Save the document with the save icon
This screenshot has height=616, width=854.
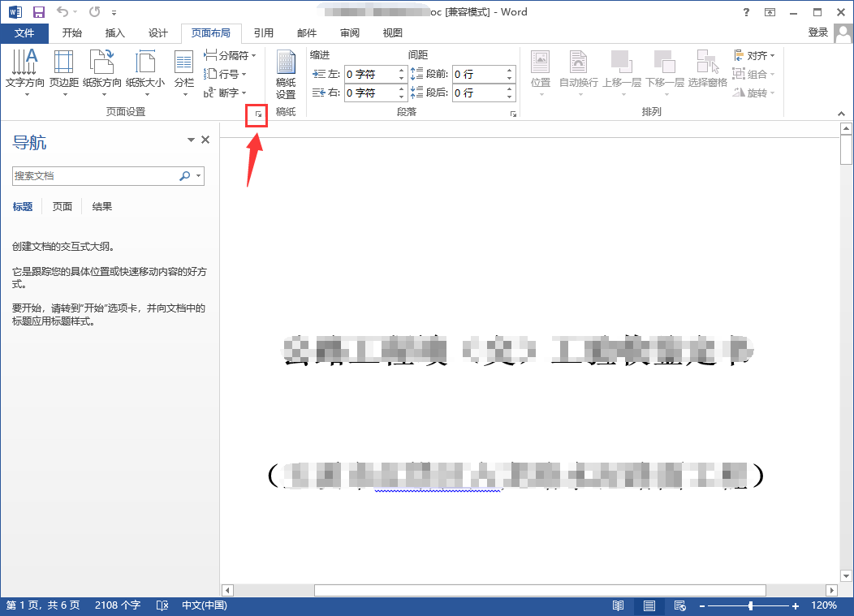(39, 12)
